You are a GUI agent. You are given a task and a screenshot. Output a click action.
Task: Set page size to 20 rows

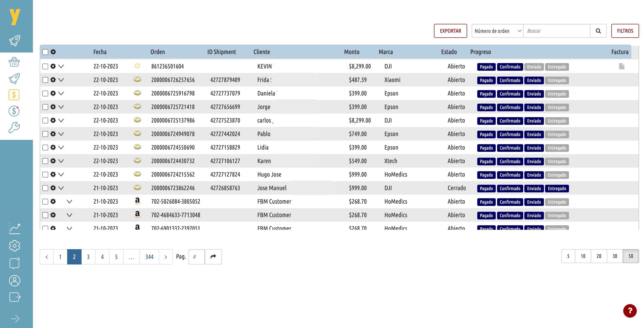coord(599,256)
